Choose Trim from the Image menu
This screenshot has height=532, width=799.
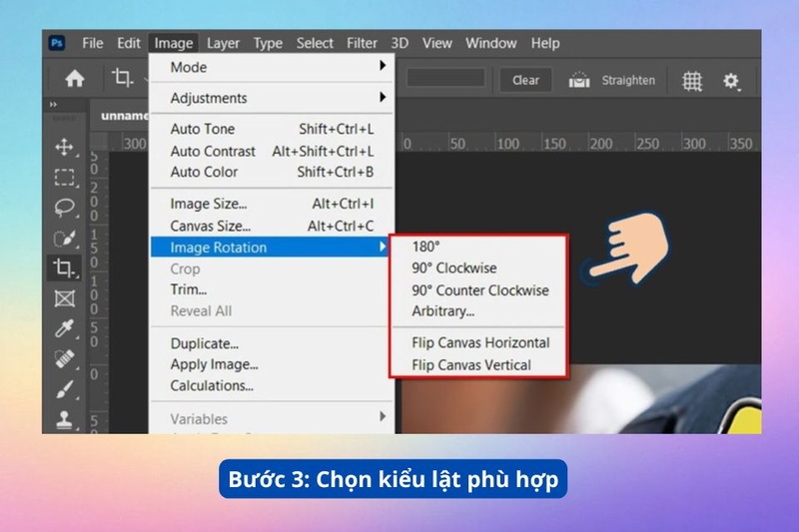(x=272, y=289)
